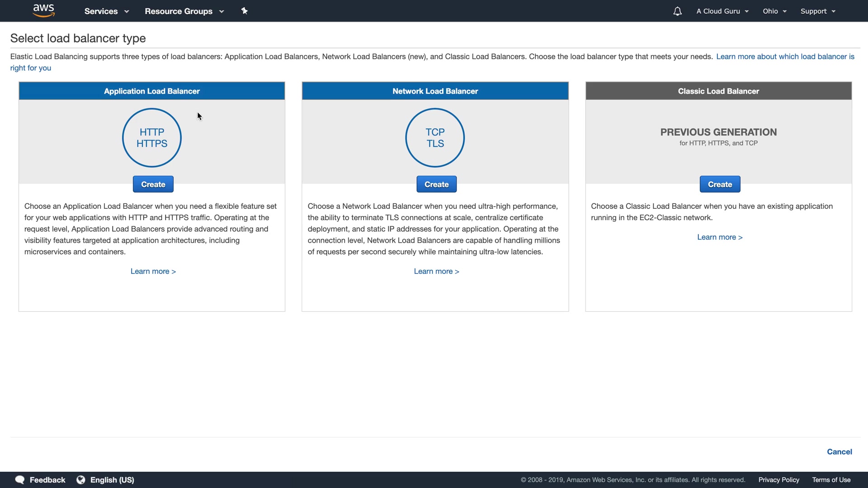The width and height of the screenshot is (868, 488).
Task: Click the TCP TLS circle icon
Action: point(435,138)
